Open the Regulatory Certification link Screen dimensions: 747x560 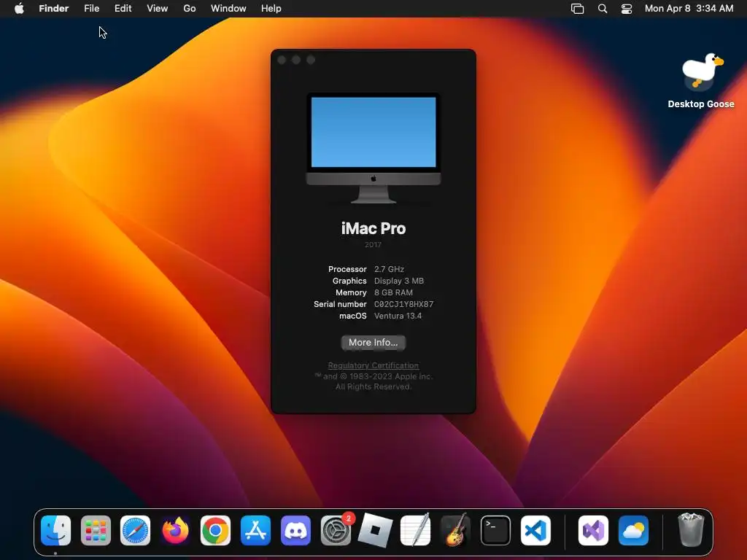[373, 365]
